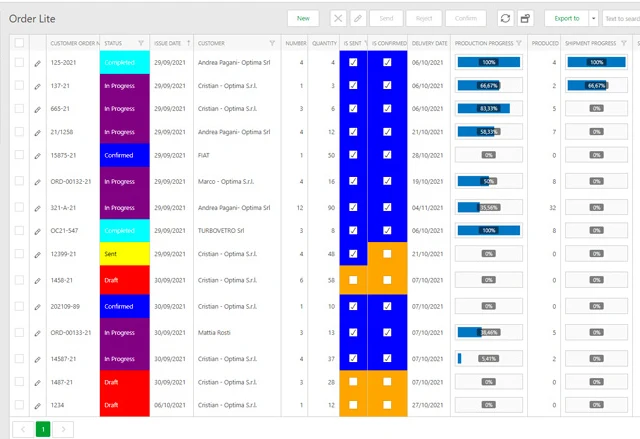Screen dimensions: 640x439
Task: Click production progress bar of order 665-21
Action: coord(489,109)
